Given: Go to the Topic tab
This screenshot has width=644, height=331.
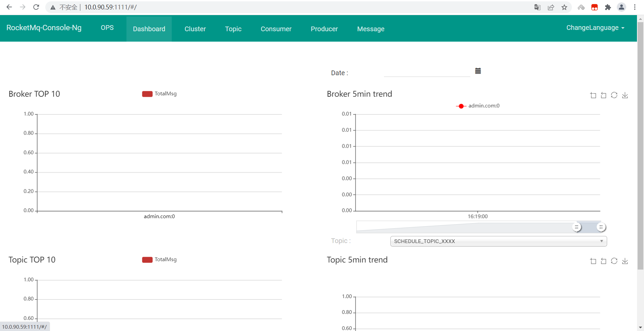Looking at the screenshot, I should (233, 29).
